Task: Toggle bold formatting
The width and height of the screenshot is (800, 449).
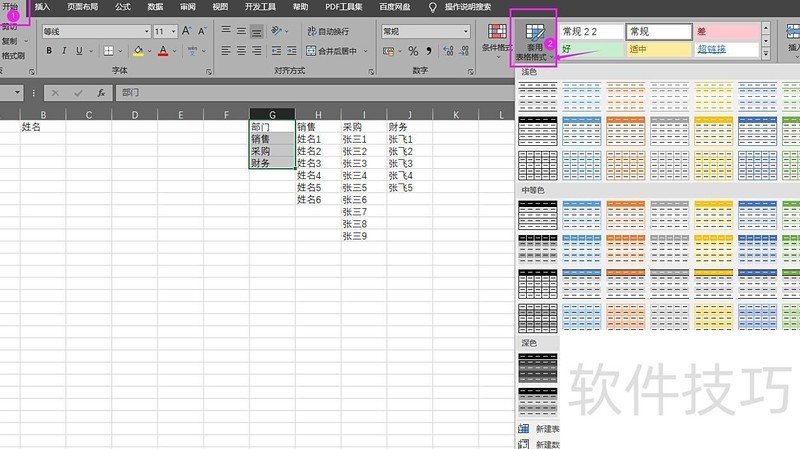Action: click(49, 51)
